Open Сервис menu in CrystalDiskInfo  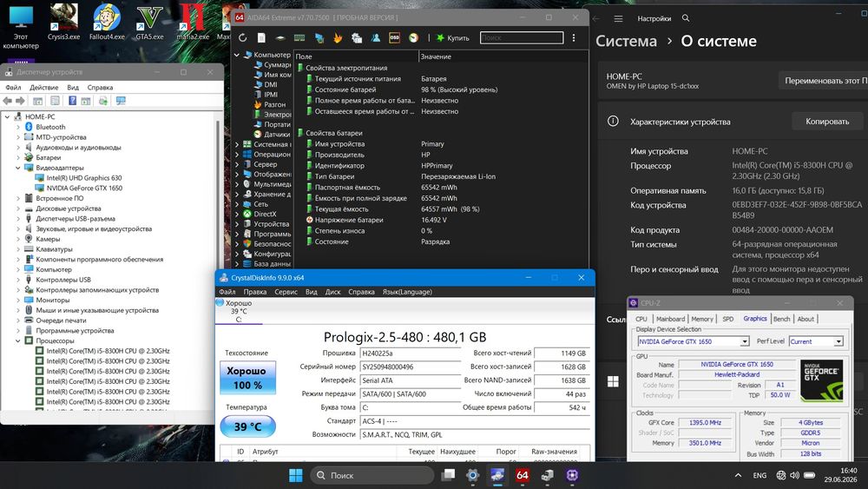pyautogui.click(x=286, y=292)
